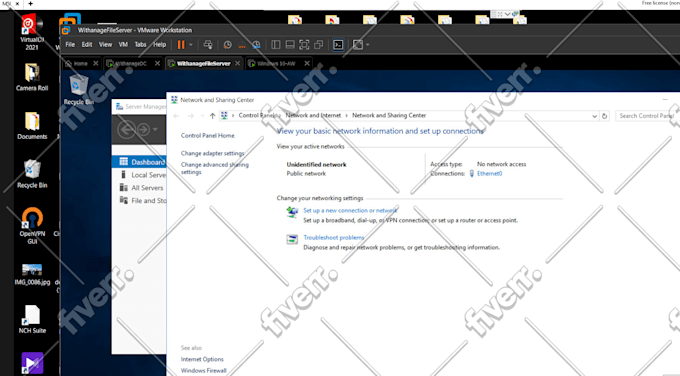
Task: Open VMware Edit menu
Action: pyautogui.click(x=87, y=45)
